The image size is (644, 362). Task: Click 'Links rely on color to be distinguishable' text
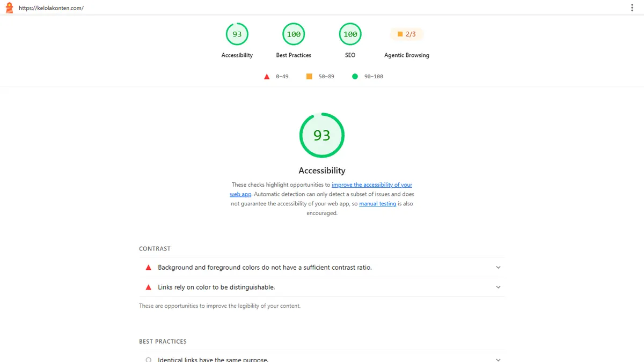tap(216, 287)
